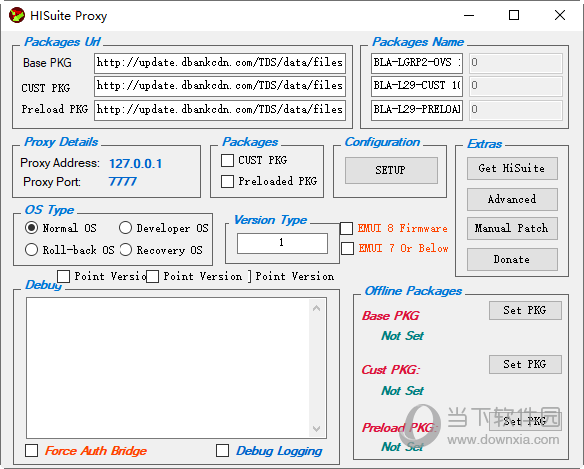Focus the CUST PKG URL field
This screenshot has width=584, height=469.
[220, 86]
